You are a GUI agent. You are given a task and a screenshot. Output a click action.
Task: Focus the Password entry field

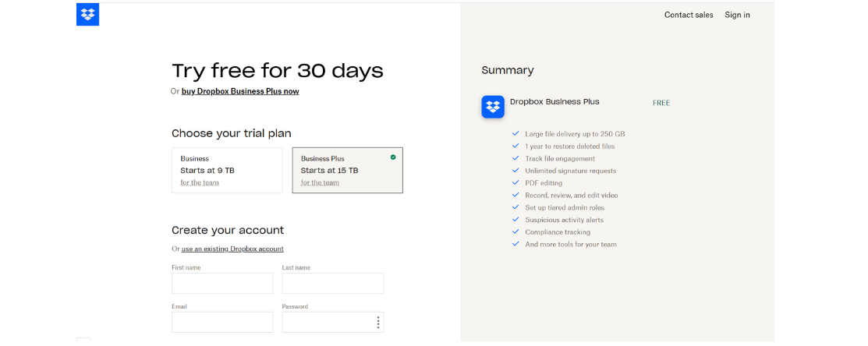pyautogui.click(x=326, y=323)
